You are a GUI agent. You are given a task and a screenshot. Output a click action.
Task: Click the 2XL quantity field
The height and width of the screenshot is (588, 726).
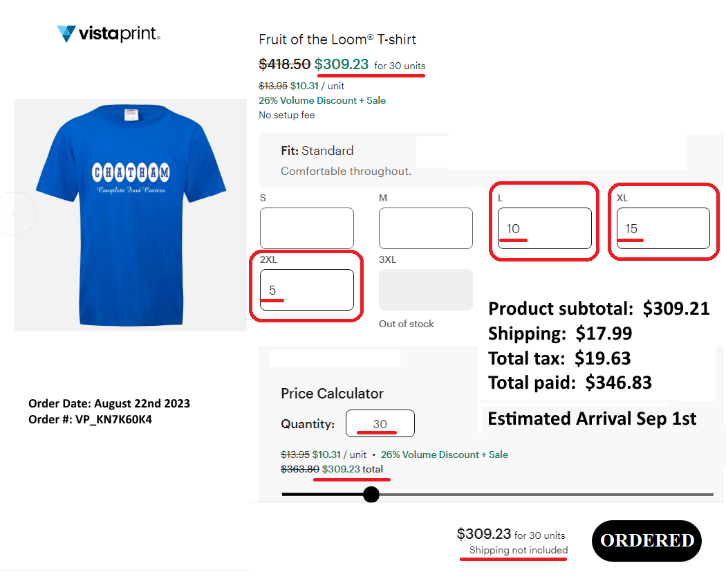[307, 290]
